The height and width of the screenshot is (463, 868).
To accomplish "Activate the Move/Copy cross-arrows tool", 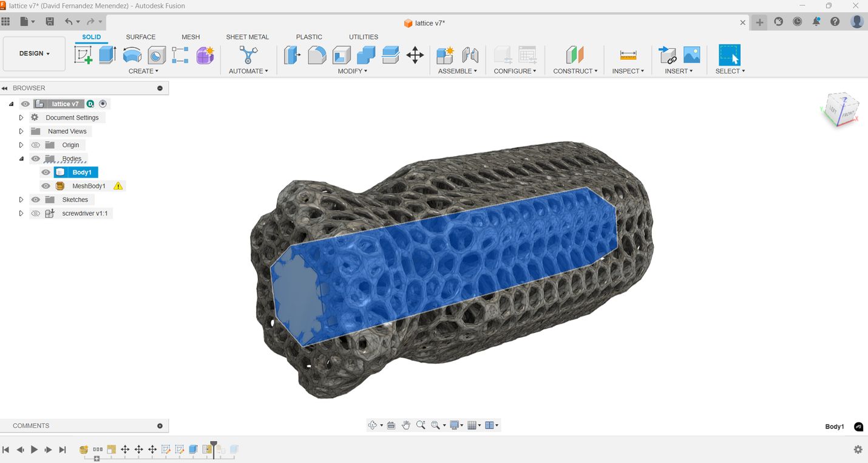I will click(415, 55).
